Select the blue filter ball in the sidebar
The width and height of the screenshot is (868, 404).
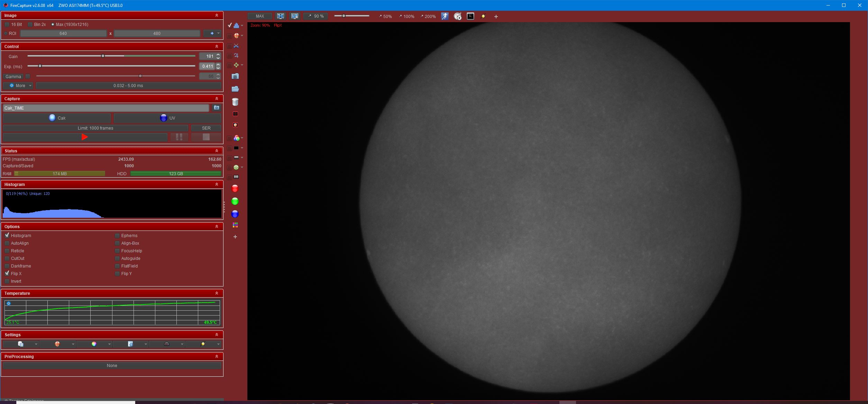235,214
